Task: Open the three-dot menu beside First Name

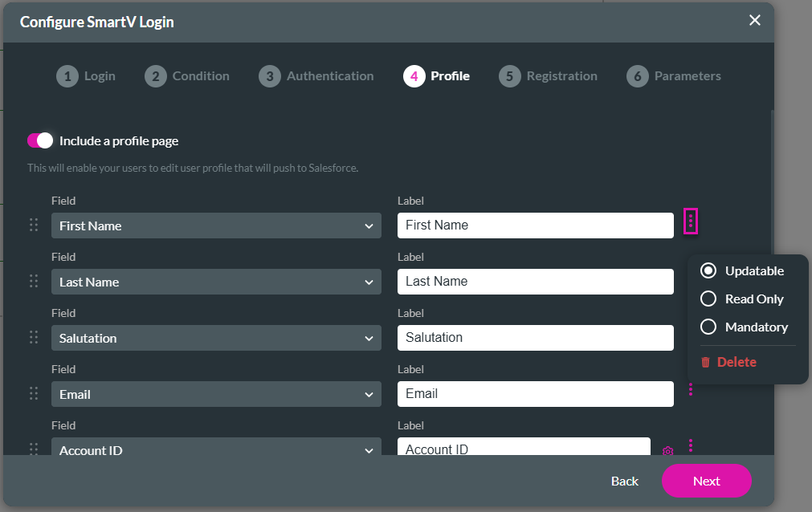Action: click(x=691, y=221)
